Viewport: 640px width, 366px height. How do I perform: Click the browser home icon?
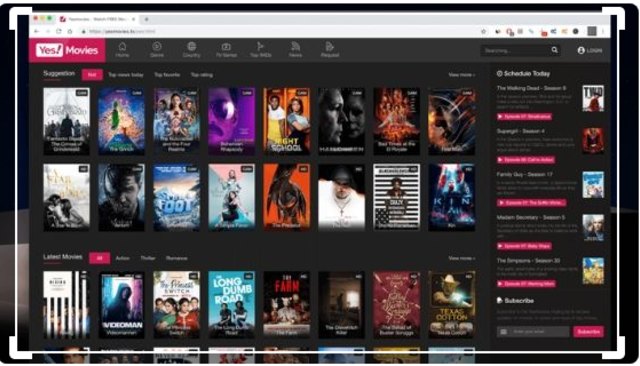[70, 31]
